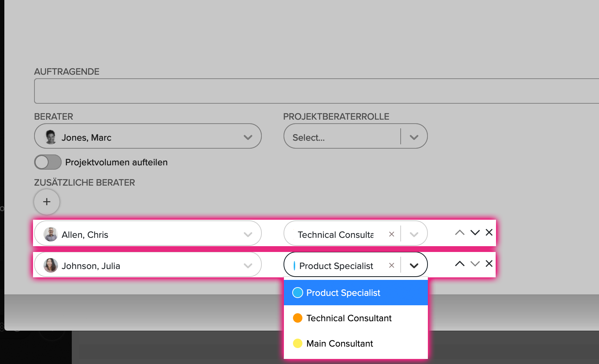Move Johnson, Julia row down
Image resolution: width=599 pixels, height=364 pixels.
pyautogui.click(x=475, y=264)
